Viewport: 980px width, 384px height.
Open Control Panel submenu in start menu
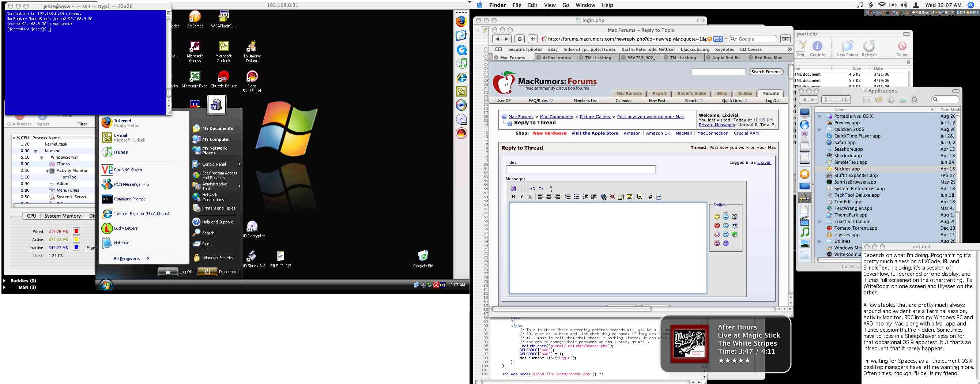pos(217,165)
